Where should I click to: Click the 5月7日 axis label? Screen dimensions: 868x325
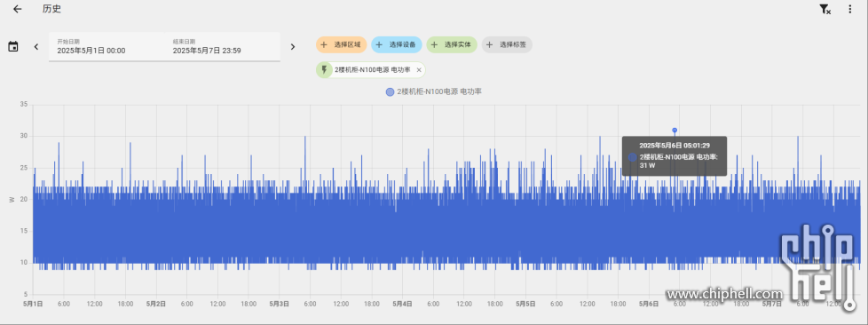pos(772,304)
